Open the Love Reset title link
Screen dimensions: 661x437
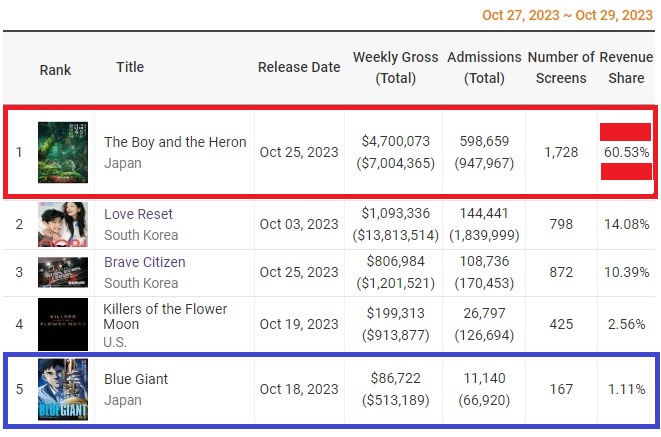point(138,214)
